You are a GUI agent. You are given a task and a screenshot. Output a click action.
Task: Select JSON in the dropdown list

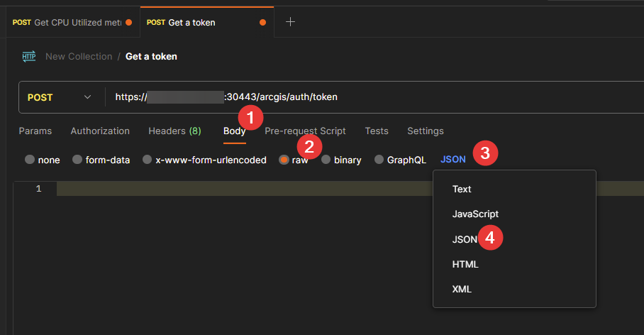click(x=465, y=239)
